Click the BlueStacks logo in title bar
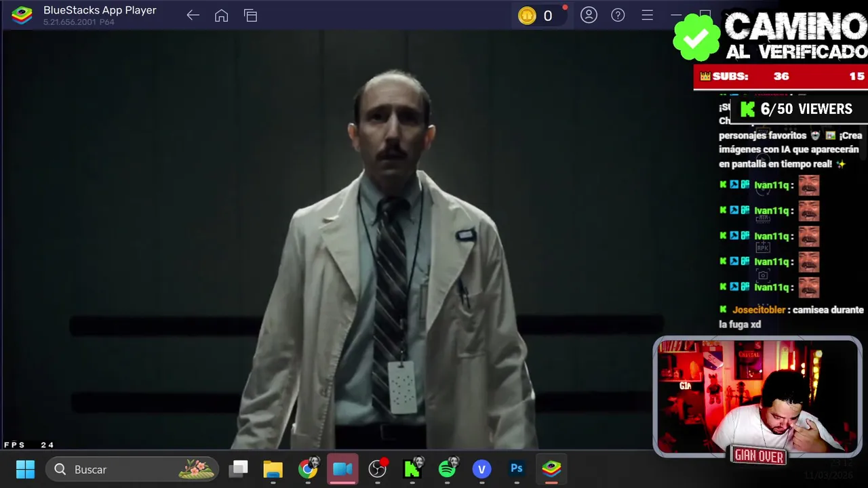Image resolution: width=868 pixels, height=488 pixels. [x=22, y=16]
